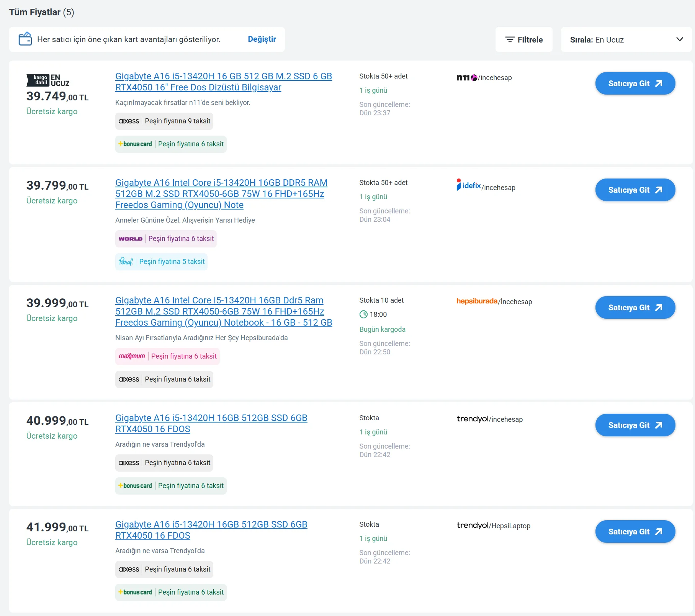This screenshot has height=616, width=695.
Task: Open the product title link in the 40.999 TL offer
Action: click(211, 423)
